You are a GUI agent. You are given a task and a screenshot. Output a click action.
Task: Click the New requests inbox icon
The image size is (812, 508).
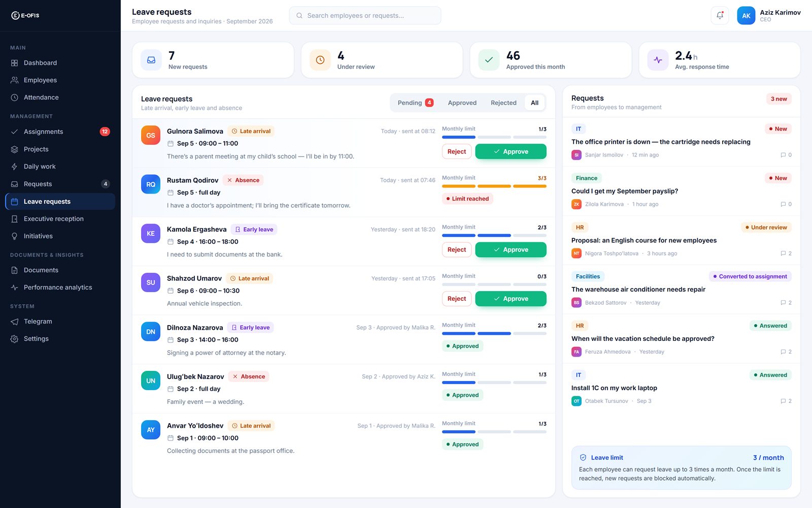pos(151,60)
